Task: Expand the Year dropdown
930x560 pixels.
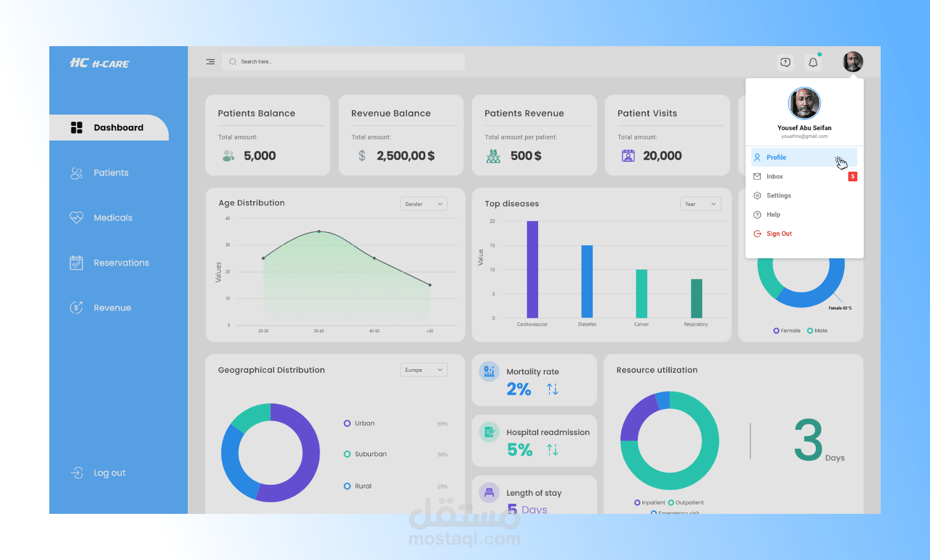Action: (x=700, y=204)
